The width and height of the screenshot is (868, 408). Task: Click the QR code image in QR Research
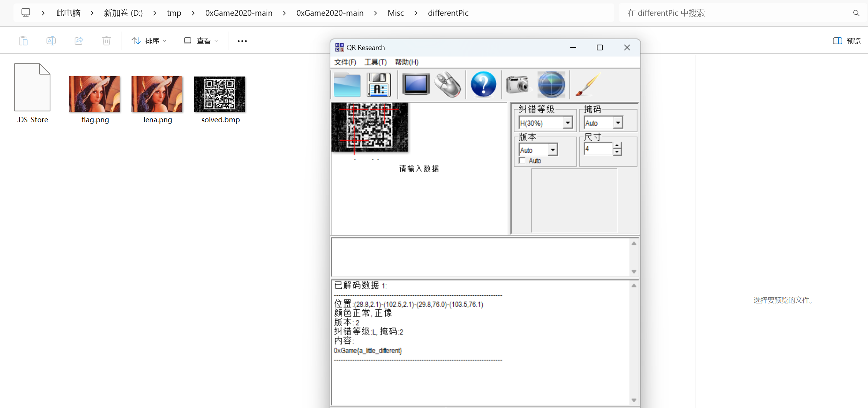tap(370, 127)
